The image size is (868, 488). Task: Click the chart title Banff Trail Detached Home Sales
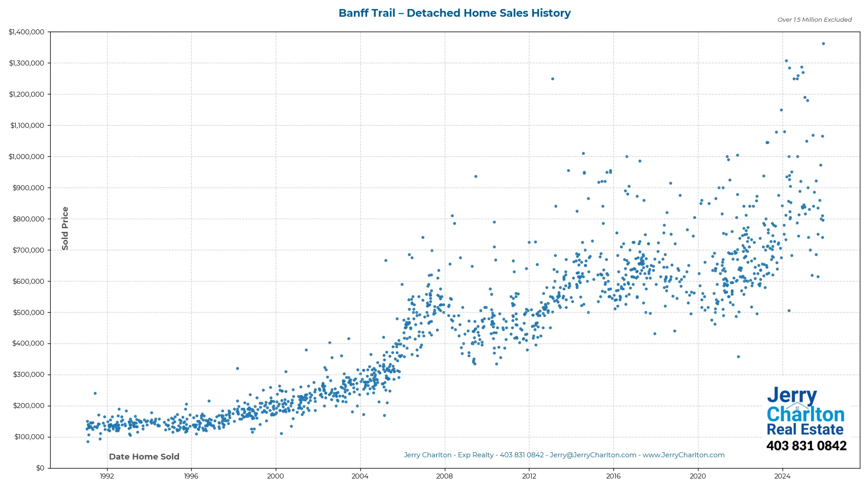[x=454, y=13]
